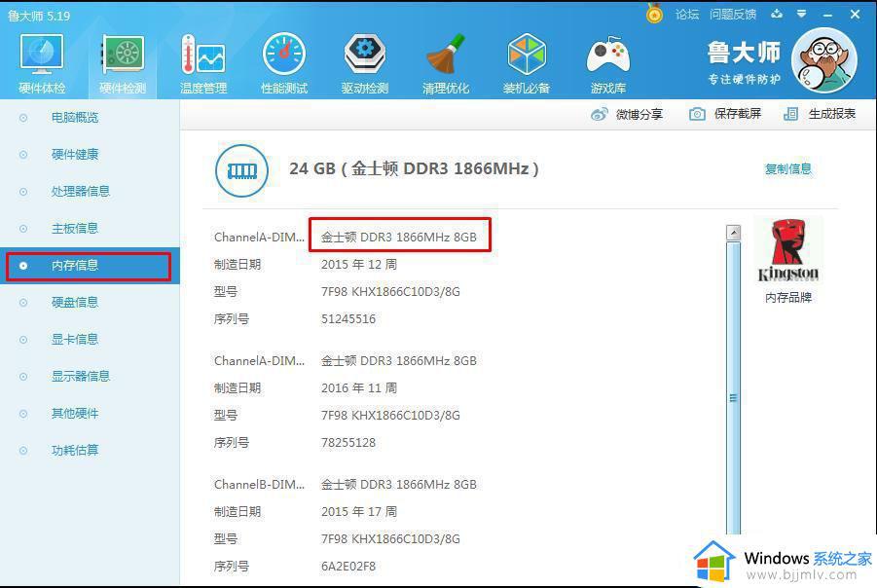877x588 pixels.
Task: Click radio bullet beside 主板信息
Action: (23, 228)
